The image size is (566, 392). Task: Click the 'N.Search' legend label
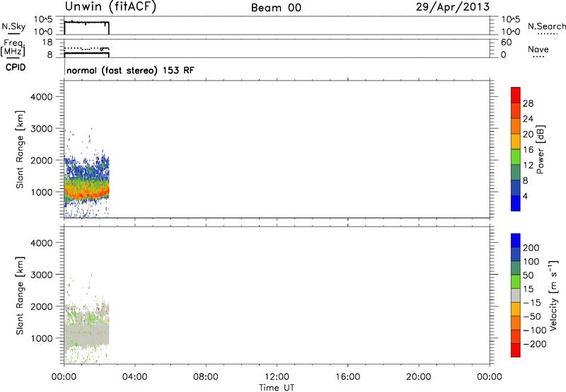coord(547,26)
